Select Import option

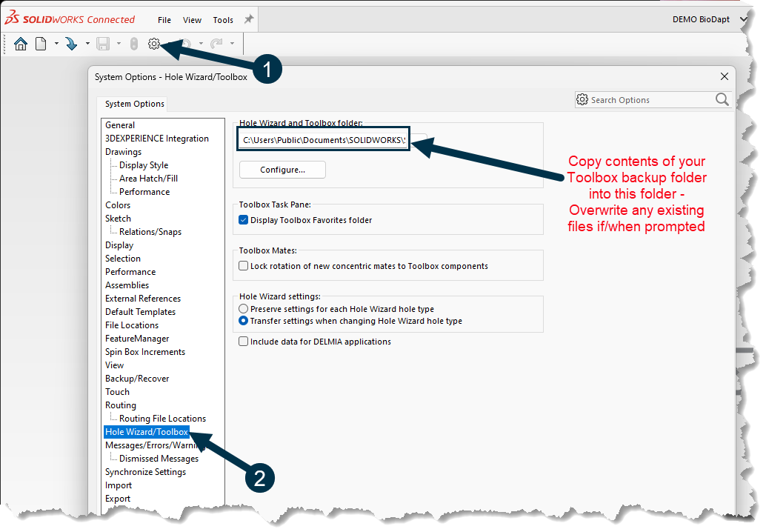click(119, 485)
